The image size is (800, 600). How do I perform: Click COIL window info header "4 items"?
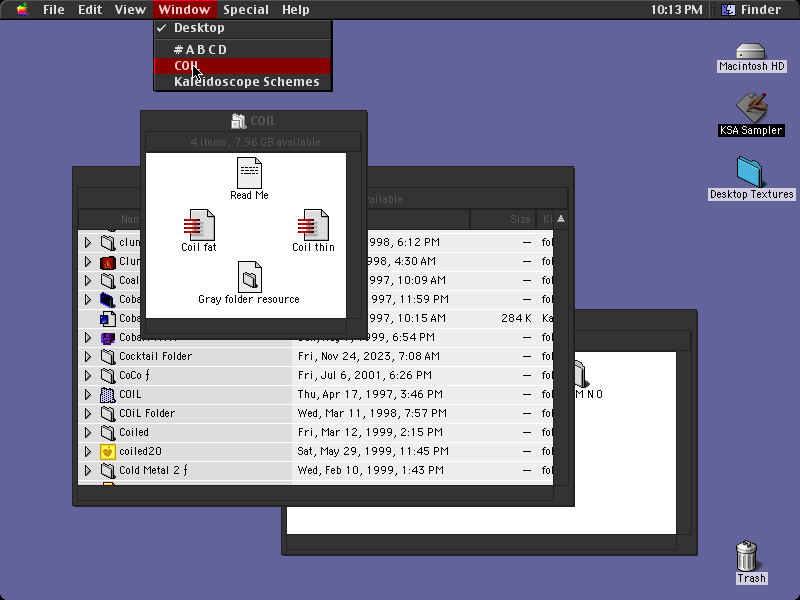point(254,142)
